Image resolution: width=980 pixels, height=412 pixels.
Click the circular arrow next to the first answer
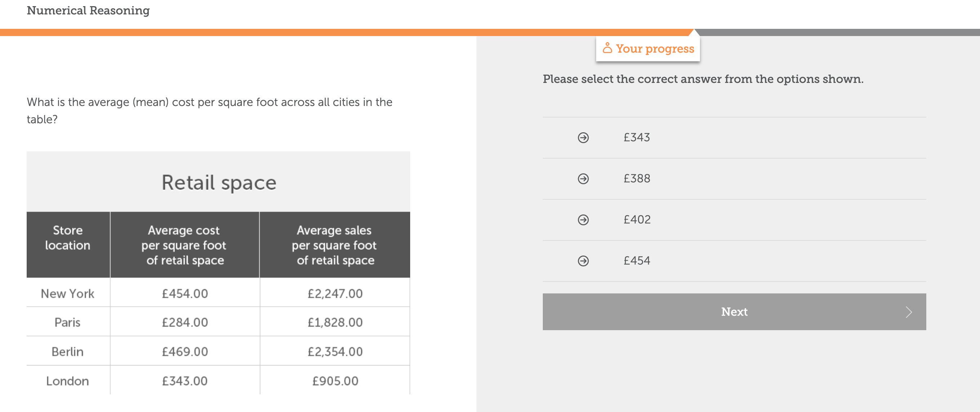click(584, 137)
